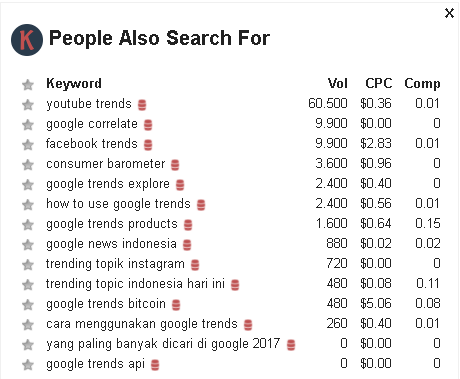Star the 'google news indonesia' keyword
Image resolution: width=460 pixels, height=379 pixels.
(x=28, y=245)
